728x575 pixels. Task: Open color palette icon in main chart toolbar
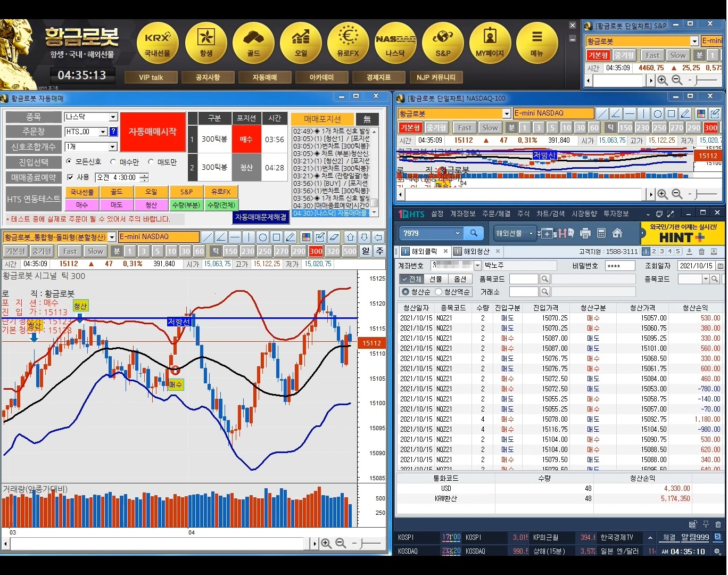tap(306, 237)
